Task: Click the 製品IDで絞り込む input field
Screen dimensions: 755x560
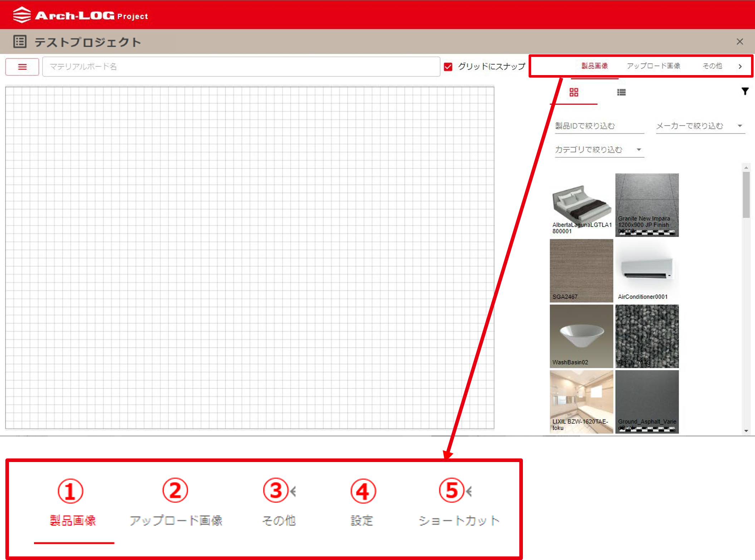Action: click(599, 126)
